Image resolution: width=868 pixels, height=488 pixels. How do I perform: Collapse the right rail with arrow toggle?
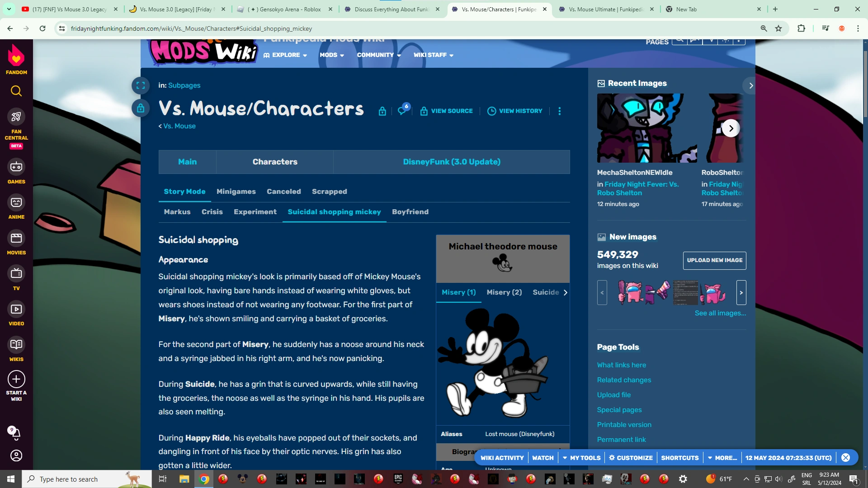pos(750,85)
